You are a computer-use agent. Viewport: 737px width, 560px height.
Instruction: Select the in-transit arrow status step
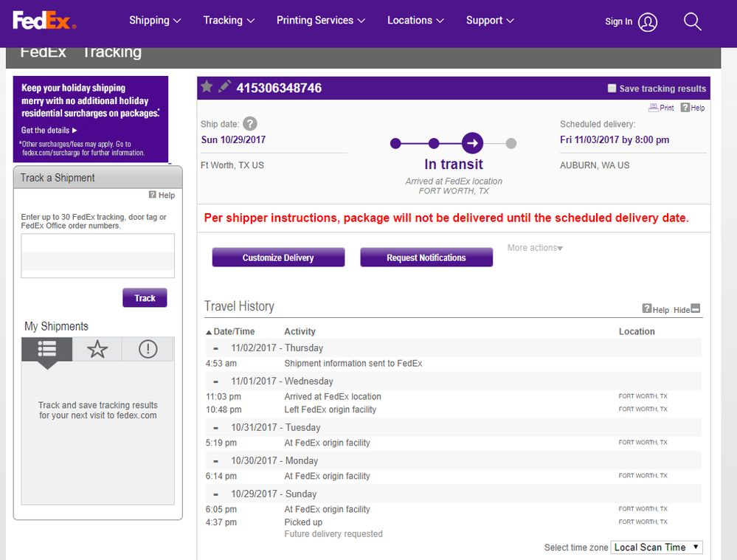472,143
